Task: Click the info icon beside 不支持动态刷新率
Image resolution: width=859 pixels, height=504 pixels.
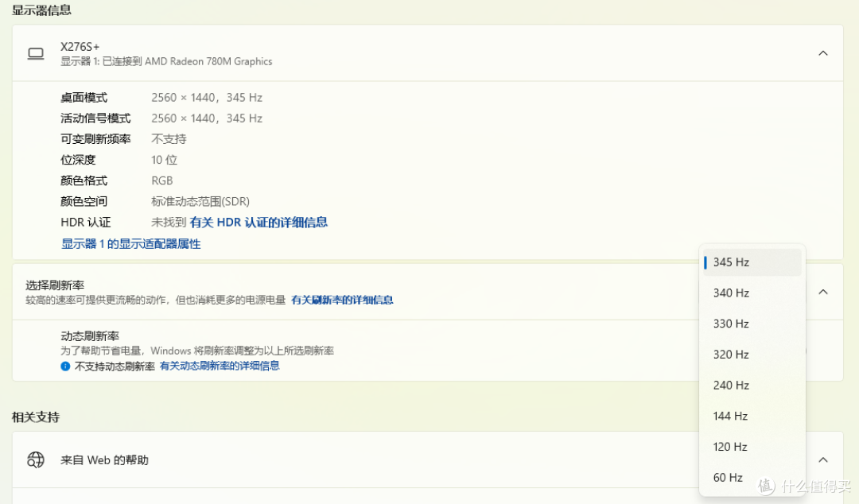Action: [65, 366]
